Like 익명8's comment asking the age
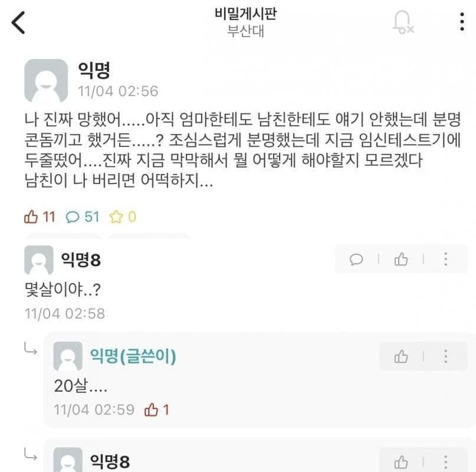 [x=401, y=259]
